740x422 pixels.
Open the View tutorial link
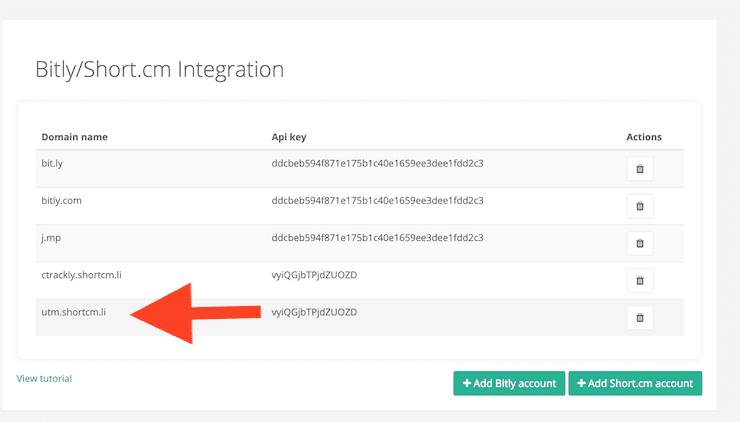[44, 379]
